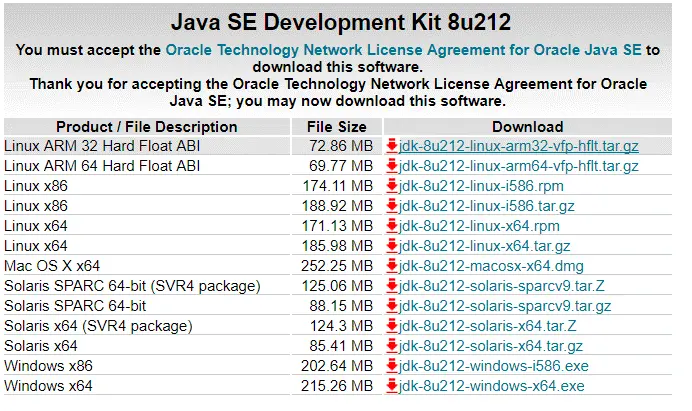Select the Linux x86 label for 188.92 MB

tap(36, 206)
